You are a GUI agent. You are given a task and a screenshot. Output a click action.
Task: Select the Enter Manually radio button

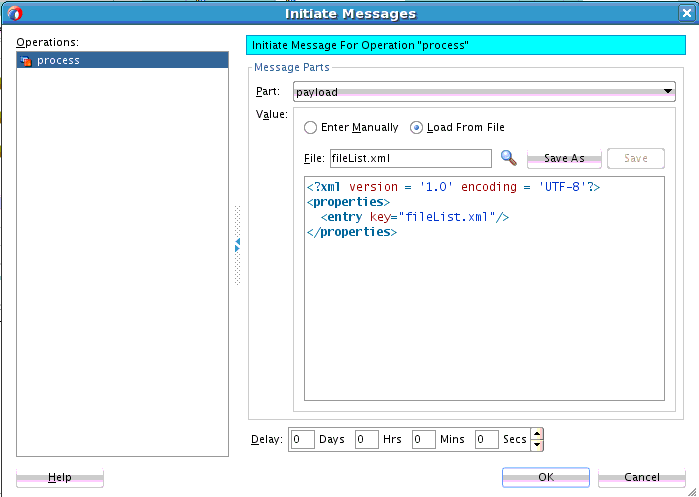(310, 128)
